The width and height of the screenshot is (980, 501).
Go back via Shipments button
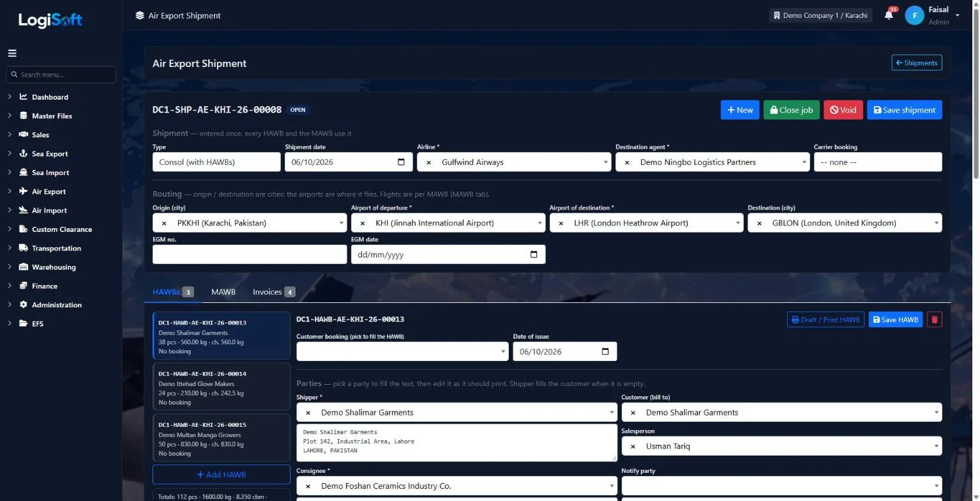917,63
